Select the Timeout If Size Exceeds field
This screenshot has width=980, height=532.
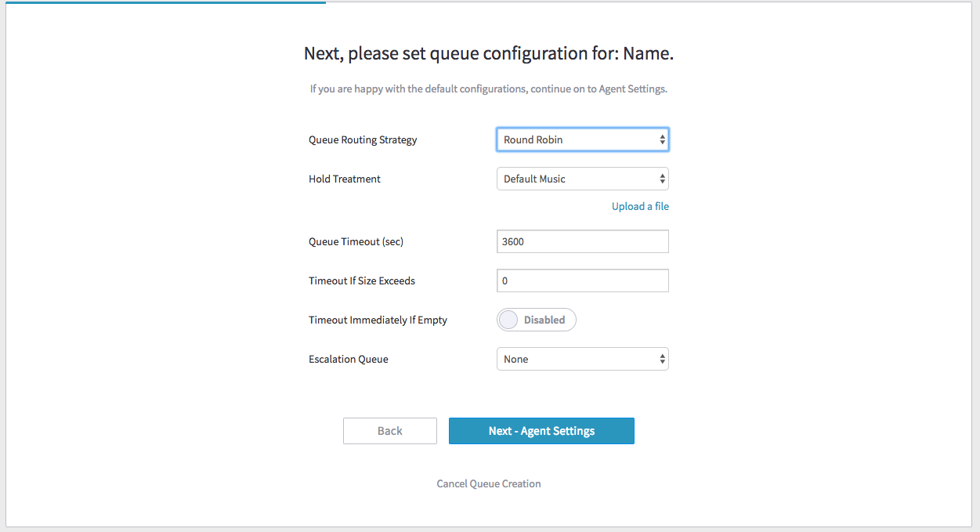[x=583, y=280]
